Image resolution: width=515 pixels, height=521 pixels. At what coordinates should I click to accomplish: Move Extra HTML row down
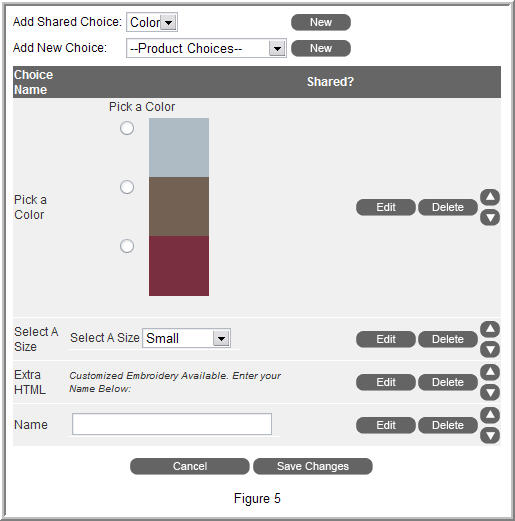490,392
